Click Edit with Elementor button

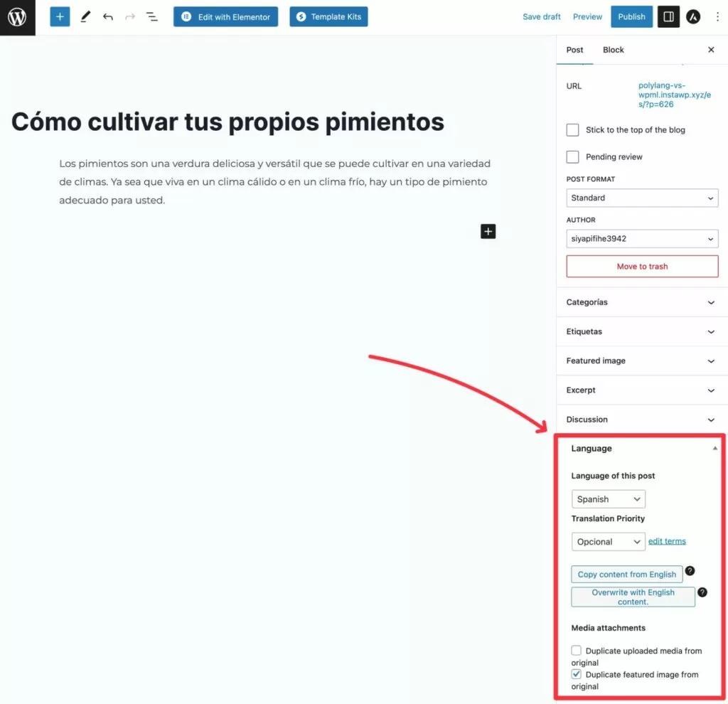pos(225,17)
